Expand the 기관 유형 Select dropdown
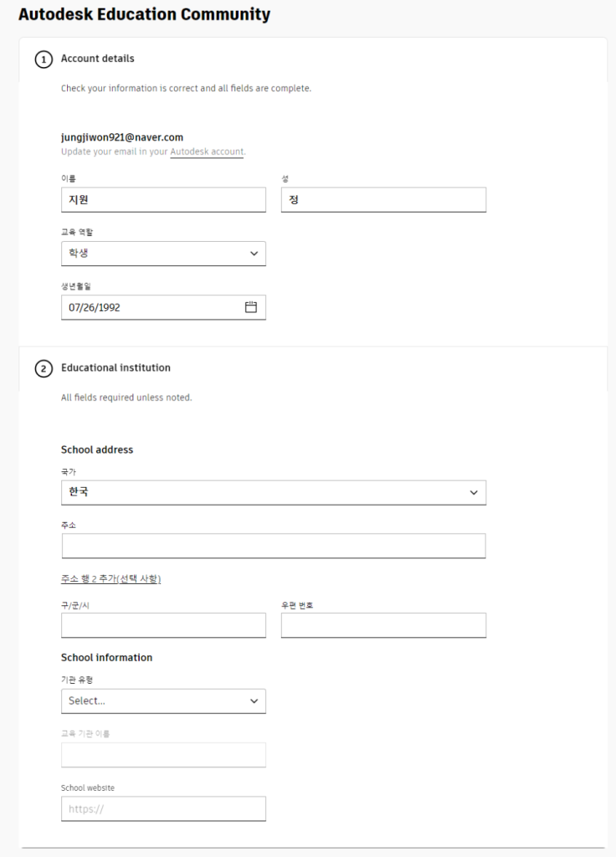This screenshot has height=857, width=616. tap(163, 700)
